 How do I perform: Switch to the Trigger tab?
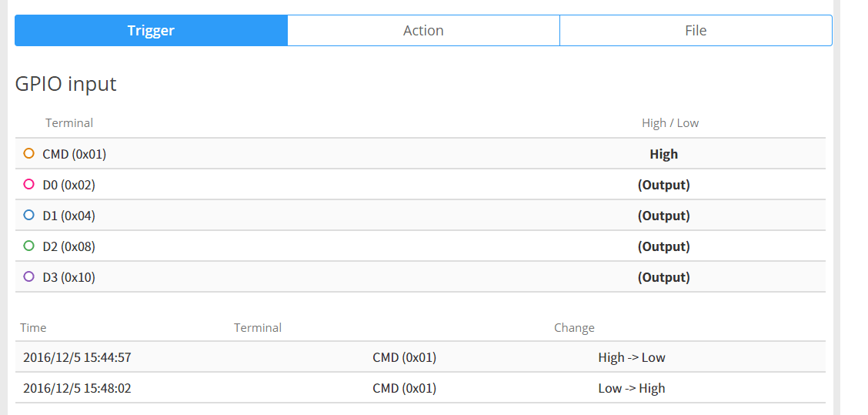(151, 31)
